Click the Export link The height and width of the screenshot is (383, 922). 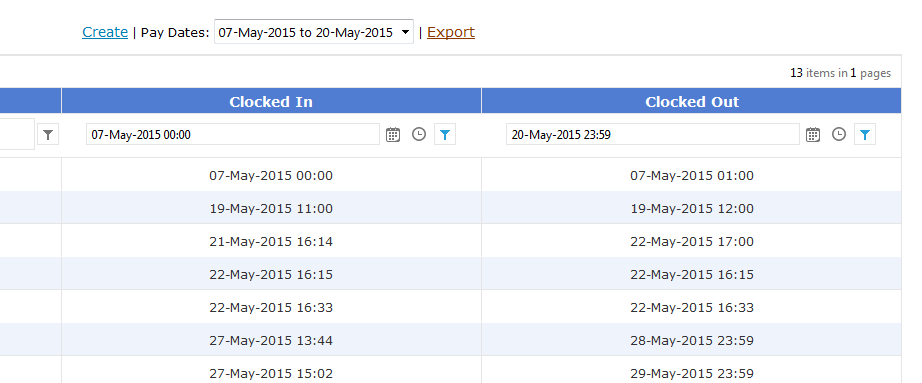[451, 32]
